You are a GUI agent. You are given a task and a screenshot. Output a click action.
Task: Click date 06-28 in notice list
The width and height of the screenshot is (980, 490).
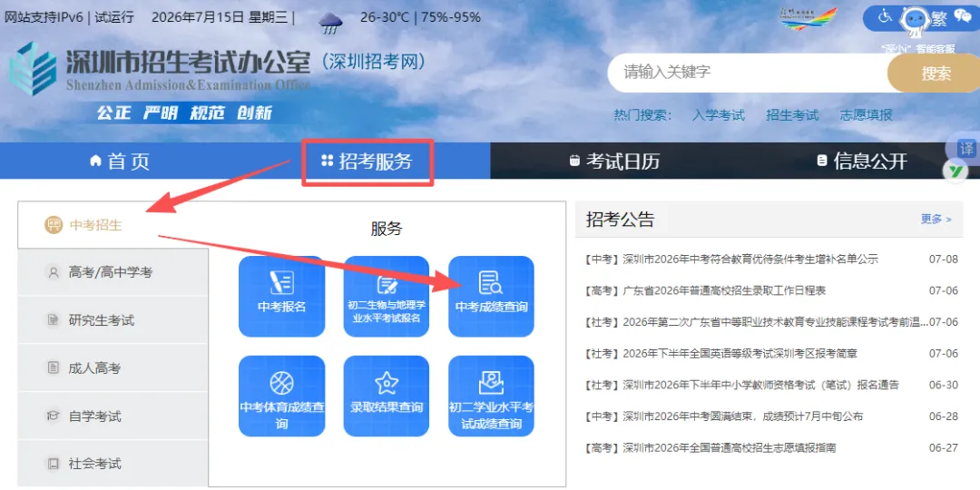coord(944,416)
